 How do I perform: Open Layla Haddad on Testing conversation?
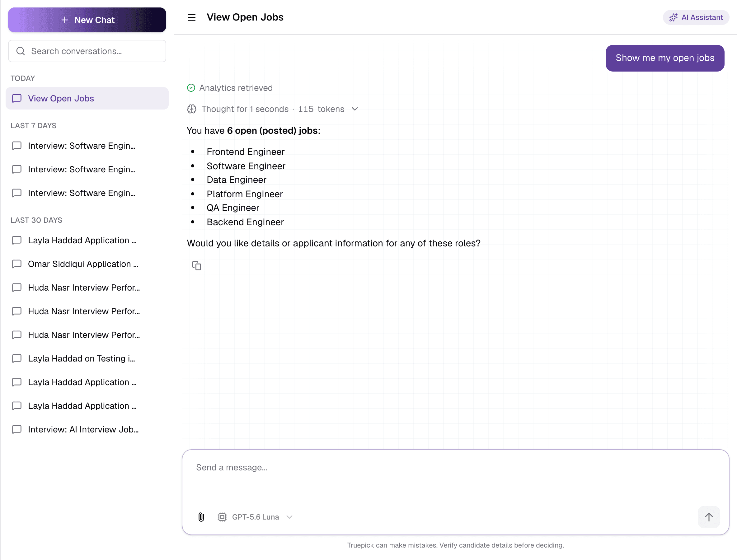pyautogui.click(x=87, y=359)
